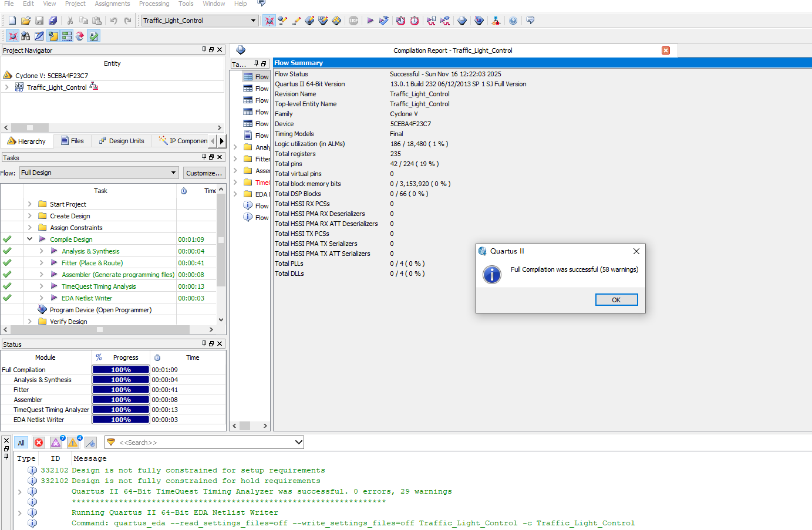This screenshot has width=812, height=530.
Task: Open the EDA Netlist Writer task link
Action: [x=87, y=298]
